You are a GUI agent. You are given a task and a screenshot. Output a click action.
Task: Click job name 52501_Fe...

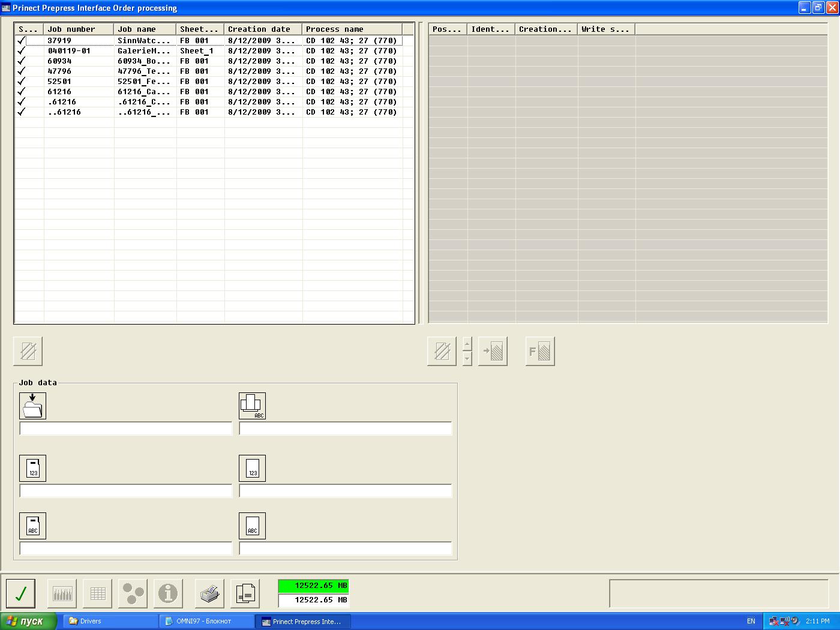point(144,82)
